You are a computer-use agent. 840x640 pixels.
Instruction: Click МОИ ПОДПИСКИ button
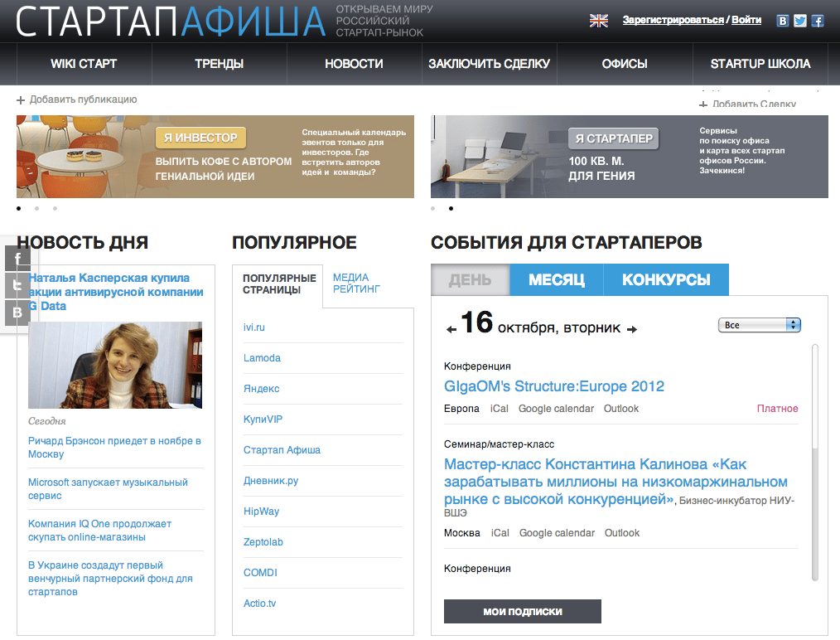(523, 612)
